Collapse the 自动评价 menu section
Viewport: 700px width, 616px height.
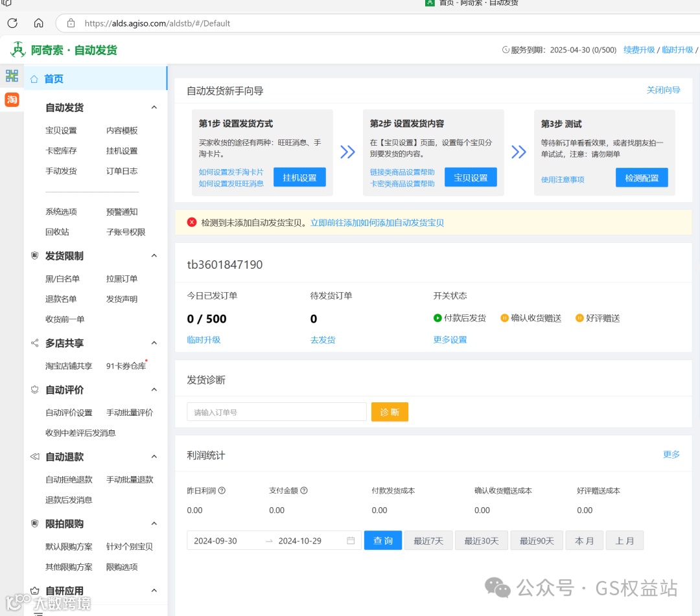[x=154, y=389]
